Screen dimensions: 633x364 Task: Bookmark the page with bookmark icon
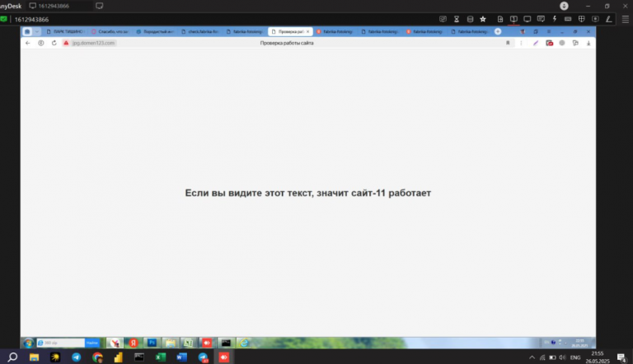tap(508, 43)
